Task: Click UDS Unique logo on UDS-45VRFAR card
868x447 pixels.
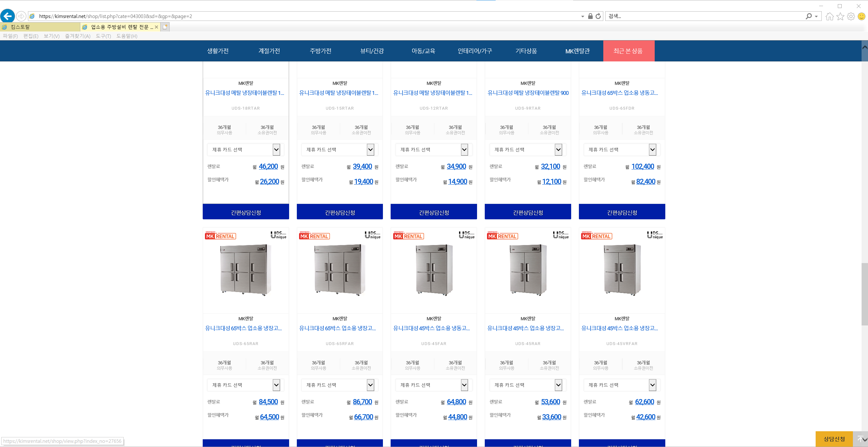Action: [655, 235]
